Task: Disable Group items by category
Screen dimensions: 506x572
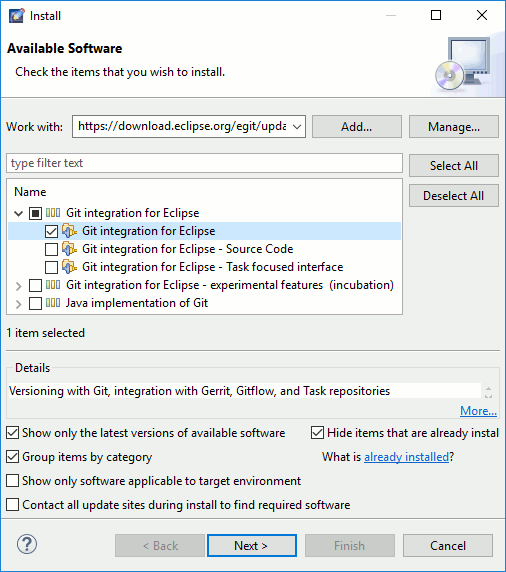Action: pyautogui.click(x=13, y=457)
